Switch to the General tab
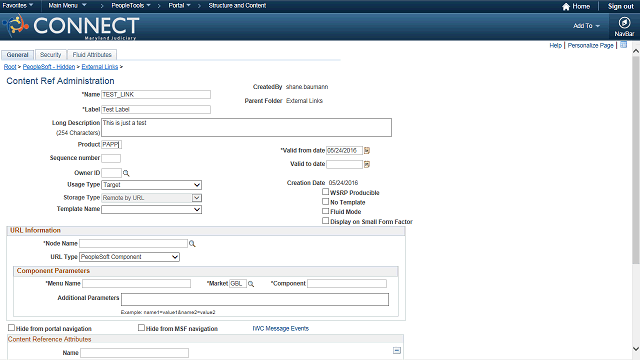Screen dimensions: 640x360 [x=18, y=55]
